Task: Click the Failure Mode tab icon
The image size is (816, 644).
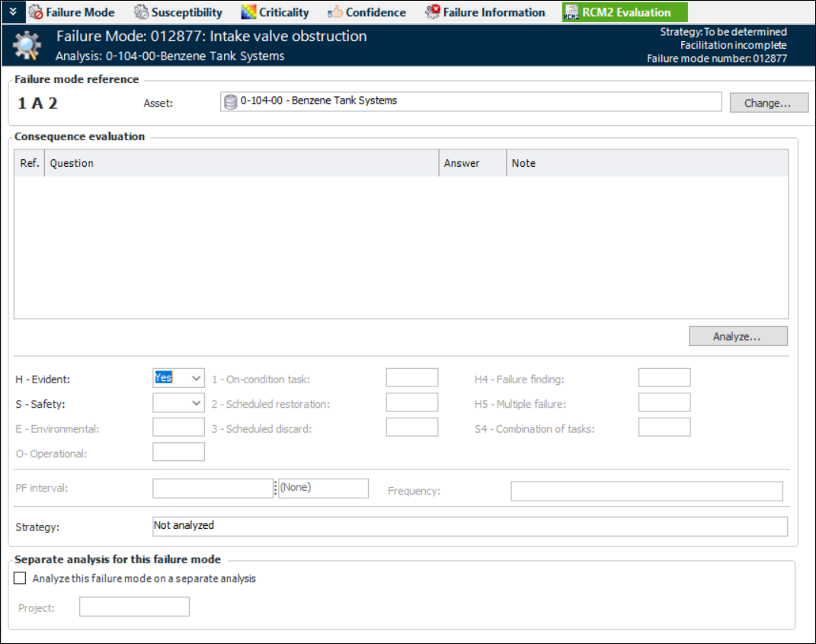Action: [35, 12]
